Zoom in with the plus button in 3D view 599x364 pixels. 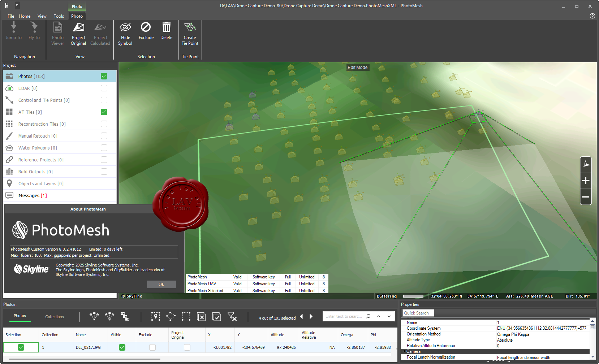[586, 181]
